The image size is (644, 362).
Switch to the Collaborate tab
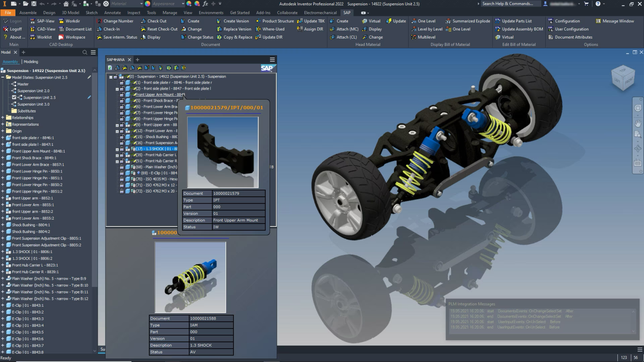click(x=287, y=13)
